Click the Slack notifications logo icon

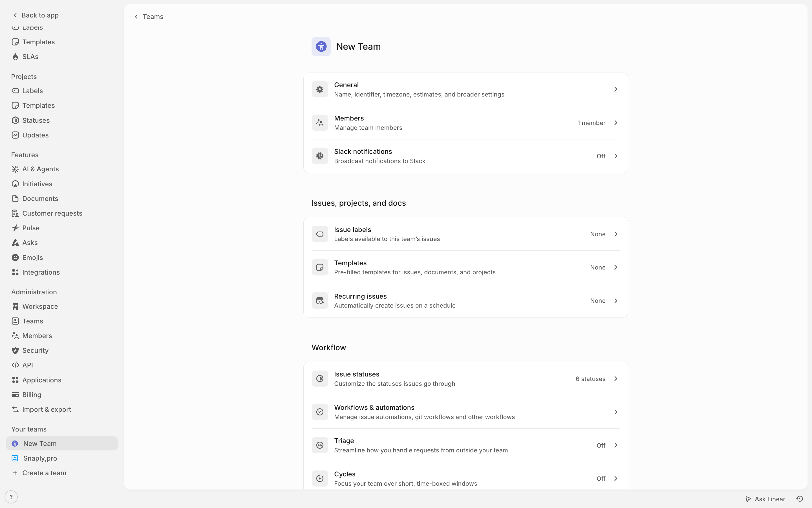click(x=320, y=156)
